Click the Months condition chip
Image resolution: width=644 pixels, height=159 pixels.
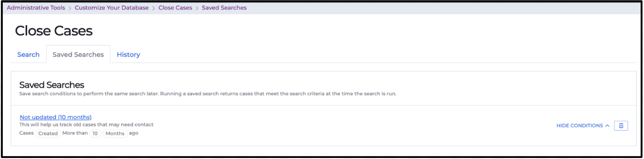coord(115,134)
